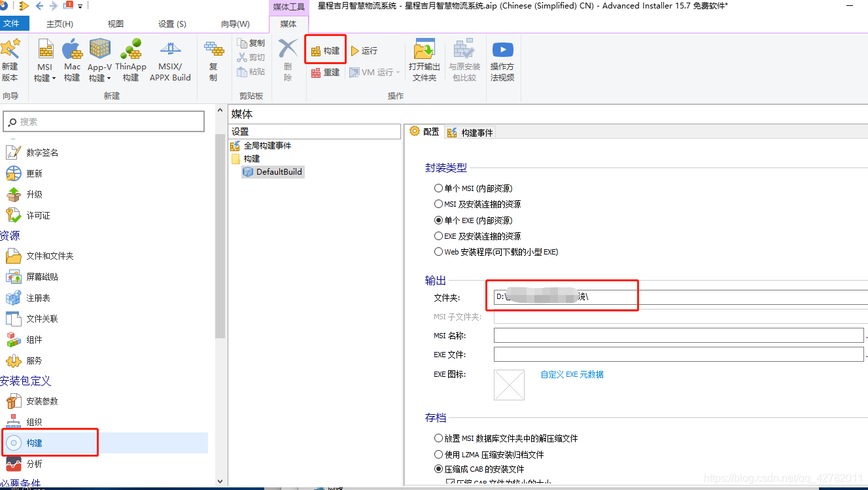Select 单个 EXE (内部资源) radio button
Image resolution: width=868 pixels, height=490 pixels.
click(439, 220)
